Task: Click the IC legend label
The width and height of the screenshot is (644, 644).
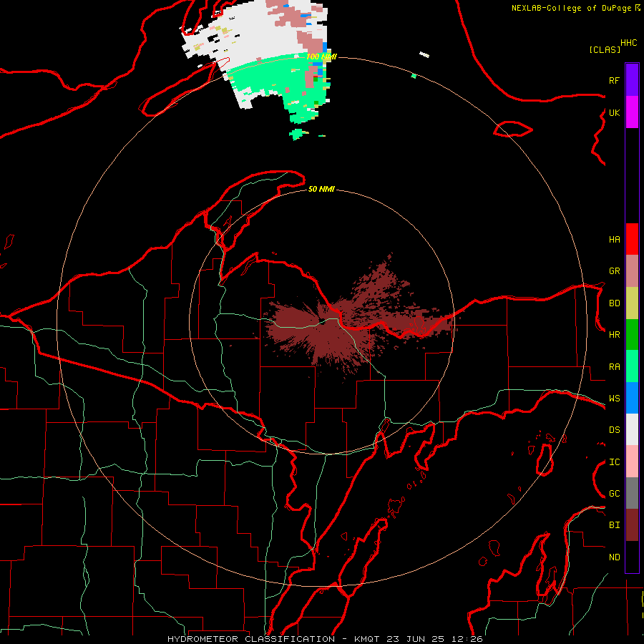Action: click(614, 462)
